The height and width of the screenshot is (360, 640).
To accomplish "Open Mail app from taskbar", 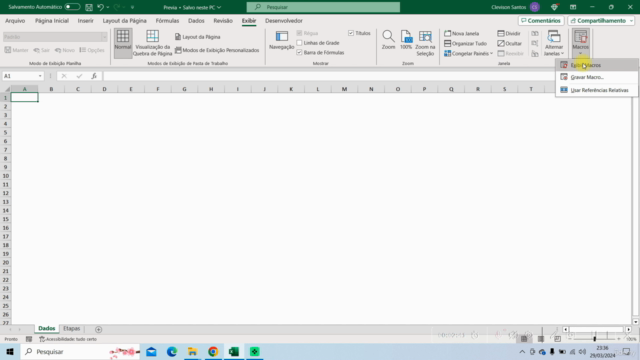I will point(151,351).
